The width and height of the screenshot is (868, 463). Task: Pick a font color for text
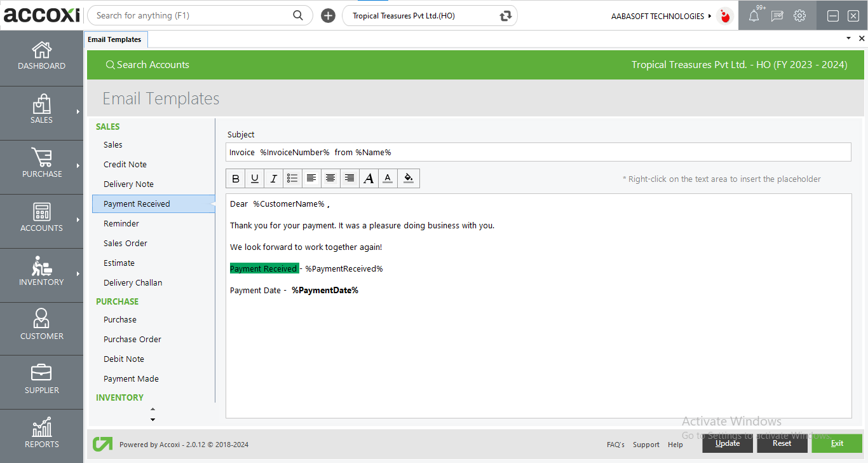point(388,179)
